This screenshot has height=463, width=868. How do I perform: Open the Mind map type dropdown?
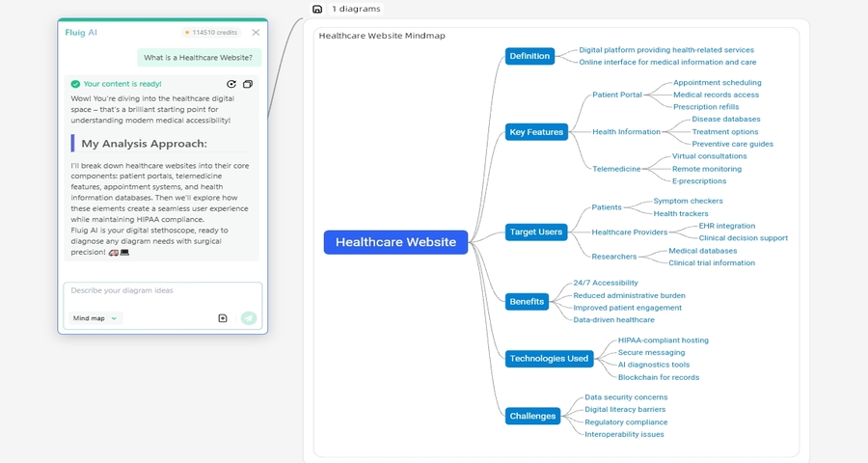[x=95, y=318]
